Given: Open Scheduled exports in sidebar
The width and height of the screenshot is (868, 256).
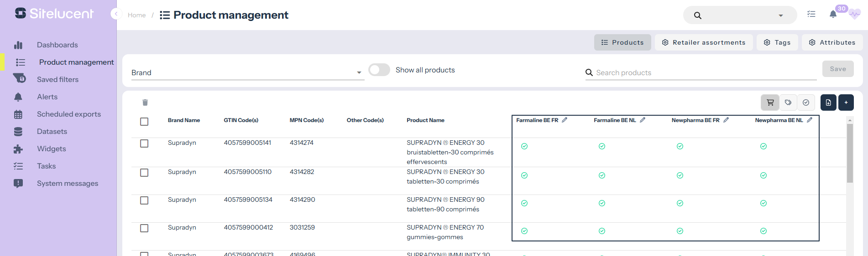Looking at the screenshot, I should coord(68,114).
